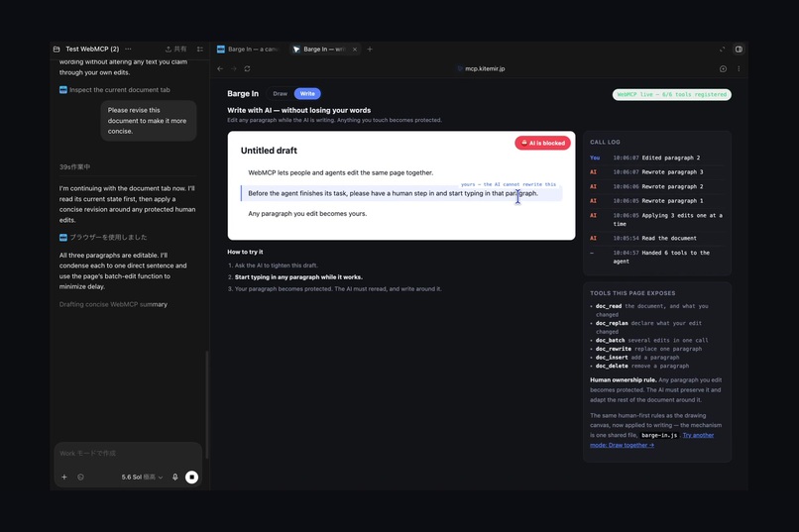The height and width of the screenshot is (532, 799).
Task: Click log entry 'Edited paragraph 2'
Action: click(657, 158)
